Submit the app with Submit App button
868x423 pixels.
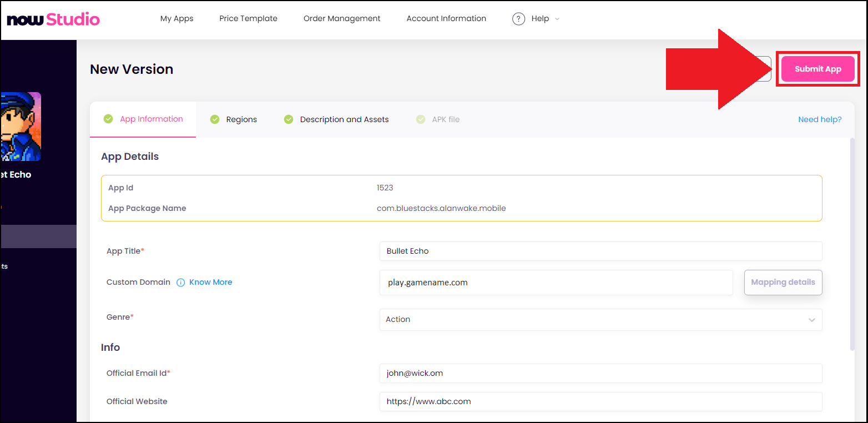coord(818,69)
